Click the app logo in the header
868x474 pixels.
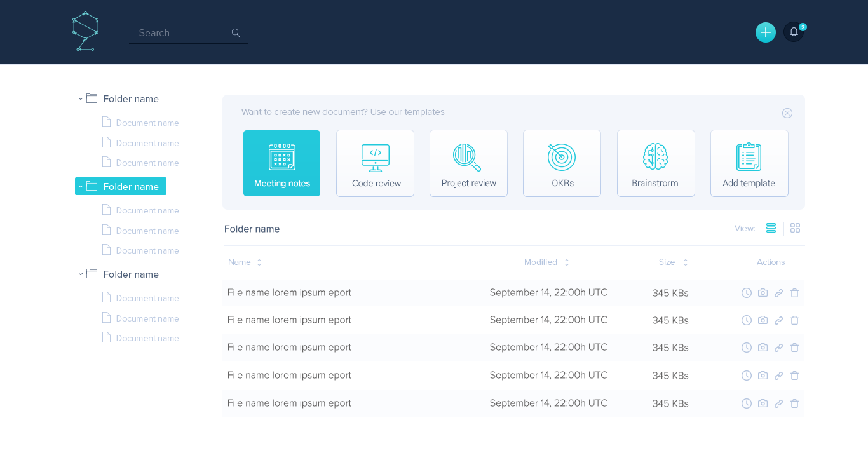tap(85, 31)
